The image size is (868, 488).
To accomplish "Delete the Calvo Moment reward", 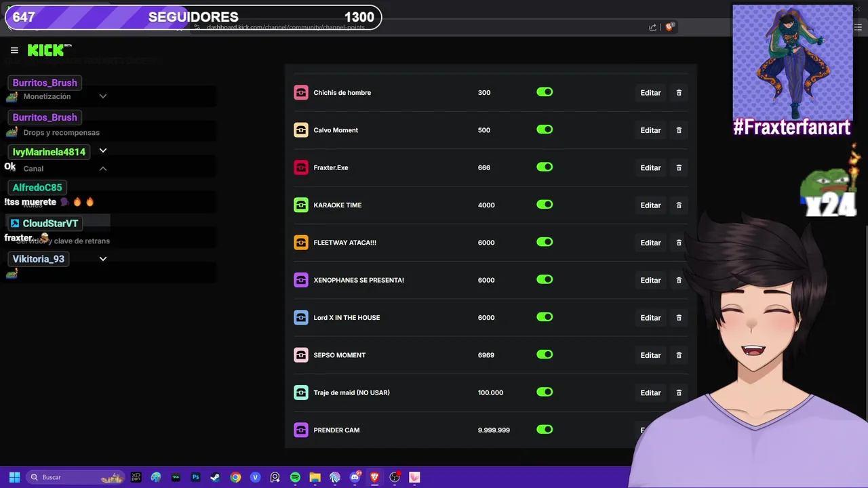I will tap(679, 130).
